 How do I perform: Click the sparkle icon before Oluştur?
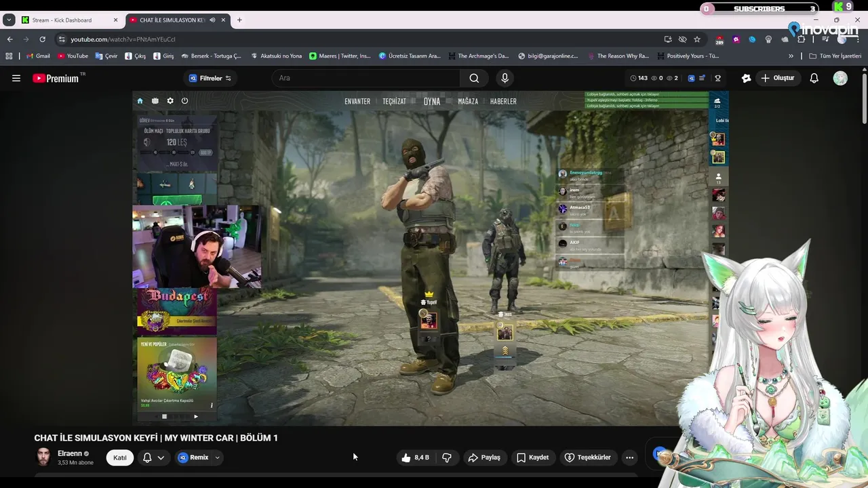click(x=747, y=78)
